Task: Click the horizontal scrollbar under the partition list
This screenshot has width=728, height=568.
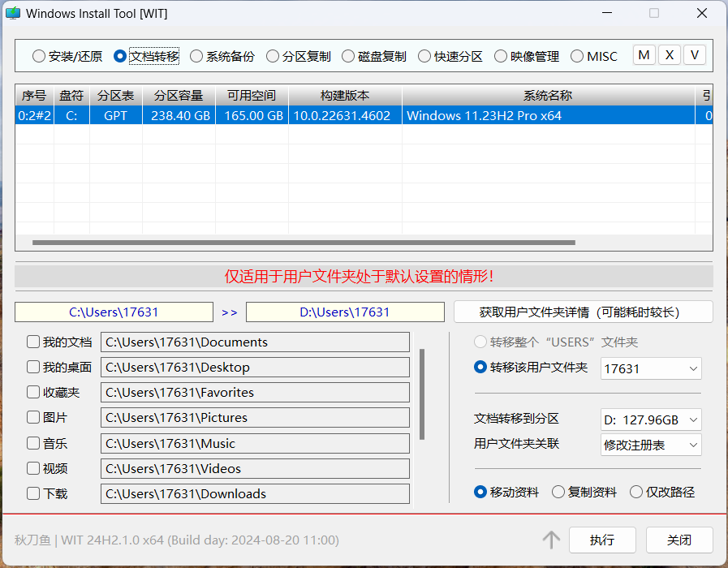Action: pyautogui.click(x=304, y=243)
